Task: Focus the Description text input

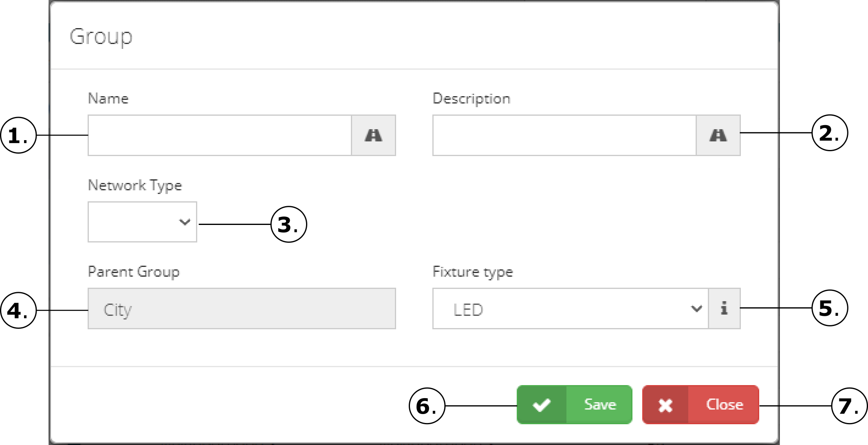Action: click(564, 135)
